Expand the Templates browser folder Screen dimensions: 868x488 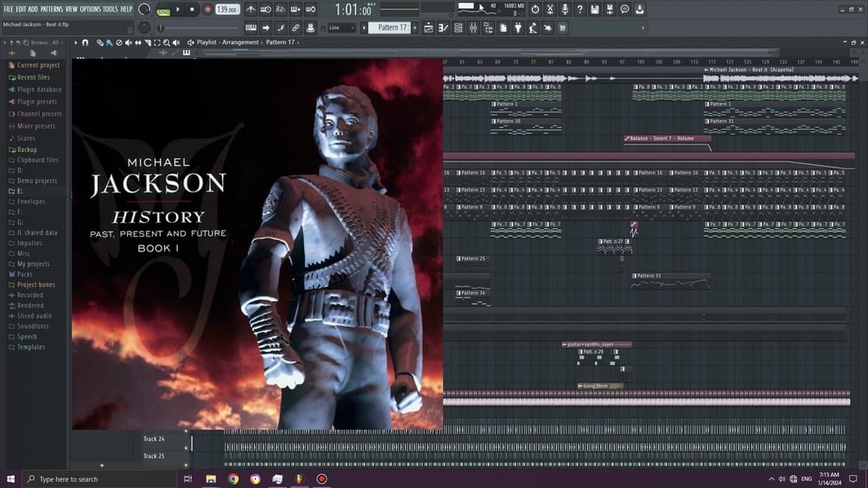tap(27, 347)
